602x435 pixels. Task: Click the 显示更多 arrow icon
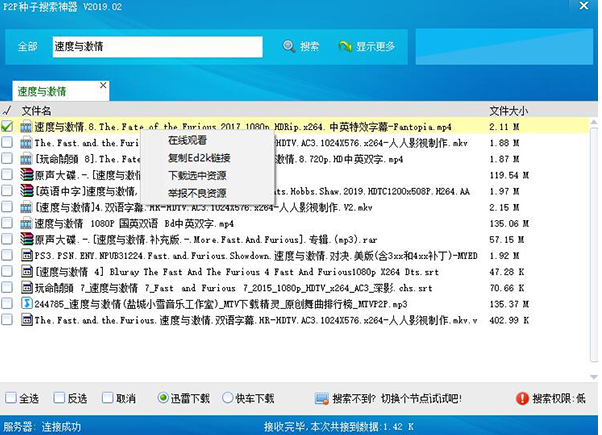(x=345, y=46)
